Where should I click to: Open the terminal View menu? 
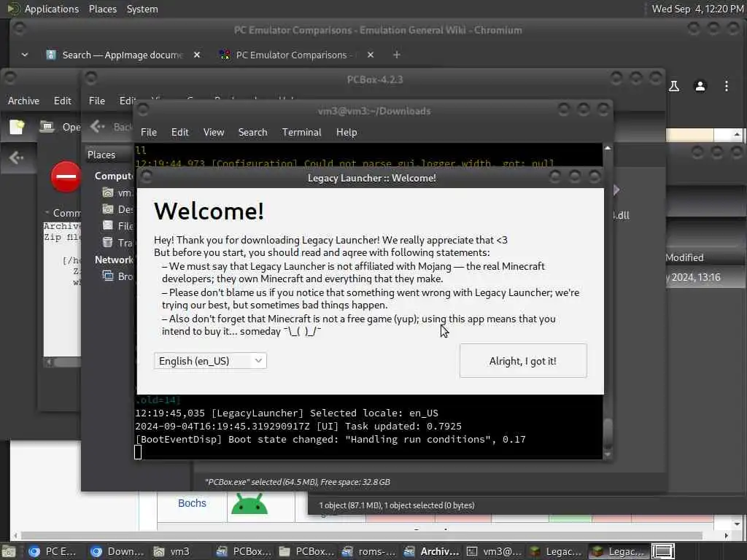(x=214, y=133)
